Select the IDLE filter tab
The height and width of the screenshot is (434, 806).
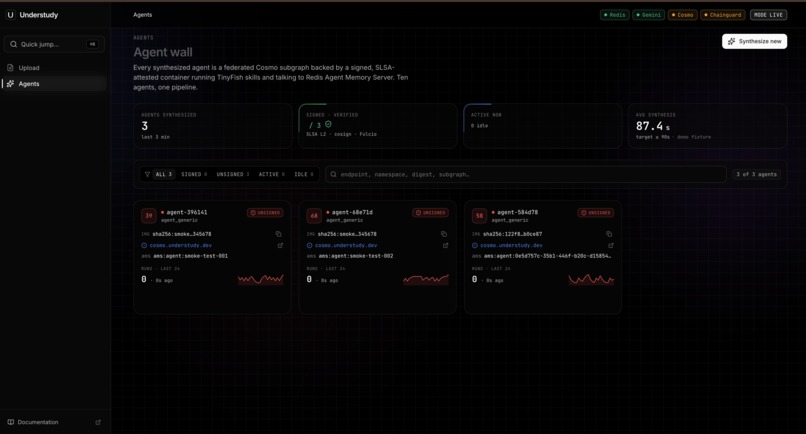coord(303,174)
